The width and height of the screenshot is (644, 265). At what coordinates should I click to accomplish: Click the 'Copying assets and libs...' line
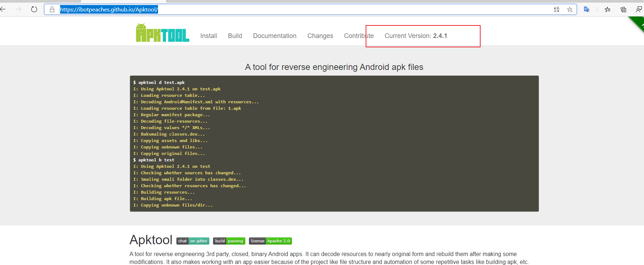(x=170, y=141)
